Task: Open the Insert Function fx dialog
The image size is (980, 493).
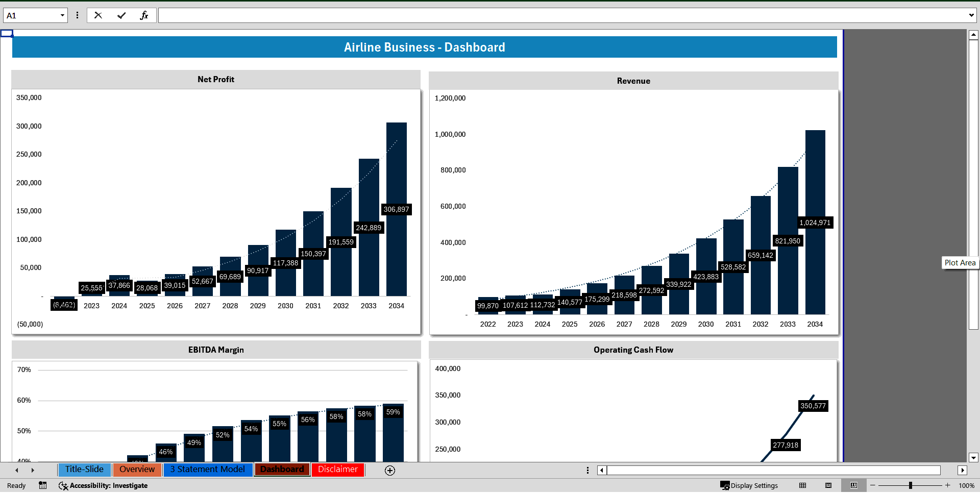Action: click(x=144, y=15)
